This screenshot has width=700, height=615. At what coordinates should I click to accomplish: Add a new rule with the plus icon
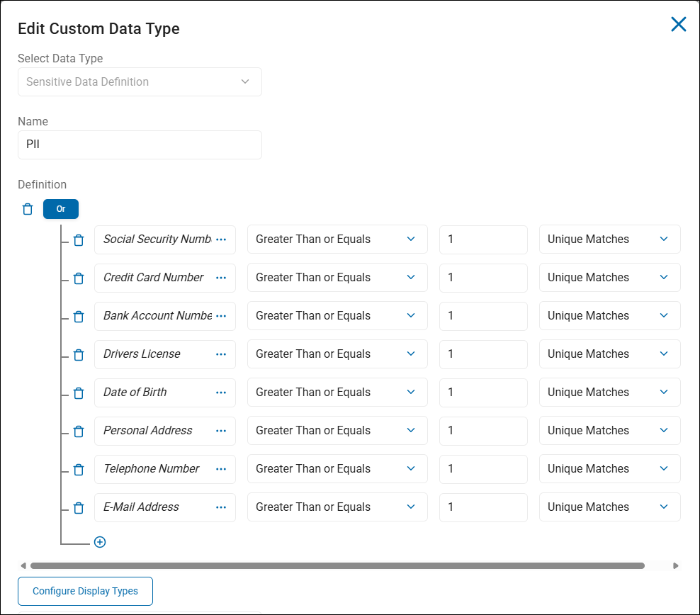tap(100, 541)
